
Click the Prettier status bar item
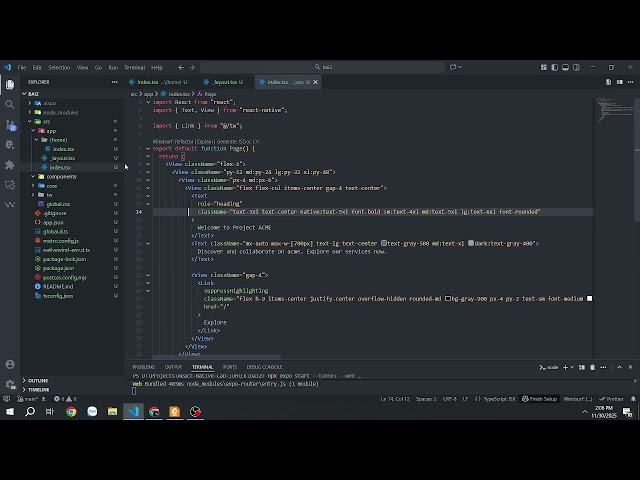tap(611, 399)
